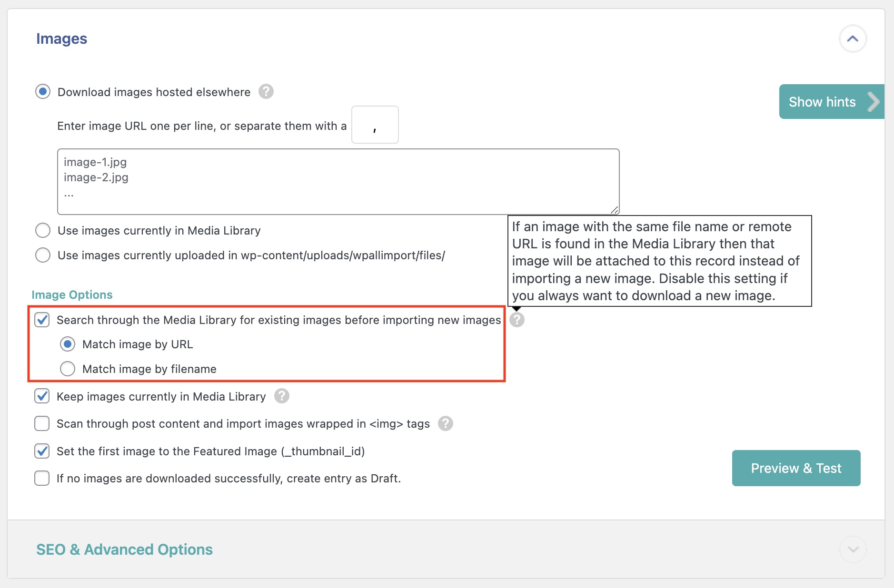Click label 'Enter image URL one per line'

pyautogui.click(x=202, y=126)
